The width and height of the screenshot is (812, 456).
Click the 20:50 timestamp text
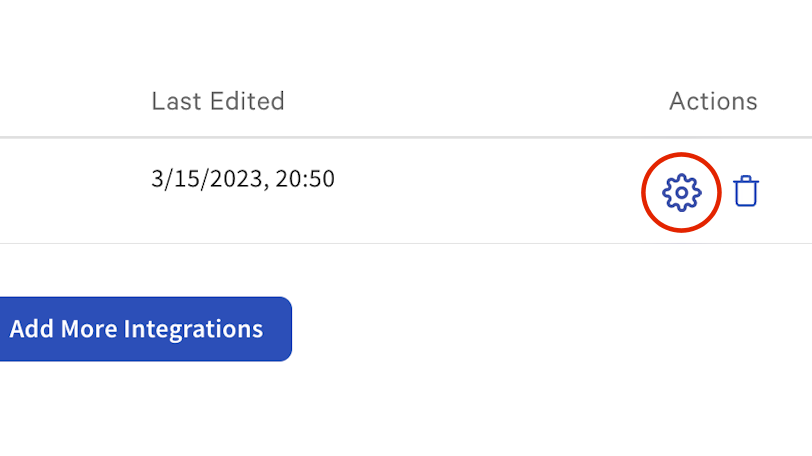(307, 179)
